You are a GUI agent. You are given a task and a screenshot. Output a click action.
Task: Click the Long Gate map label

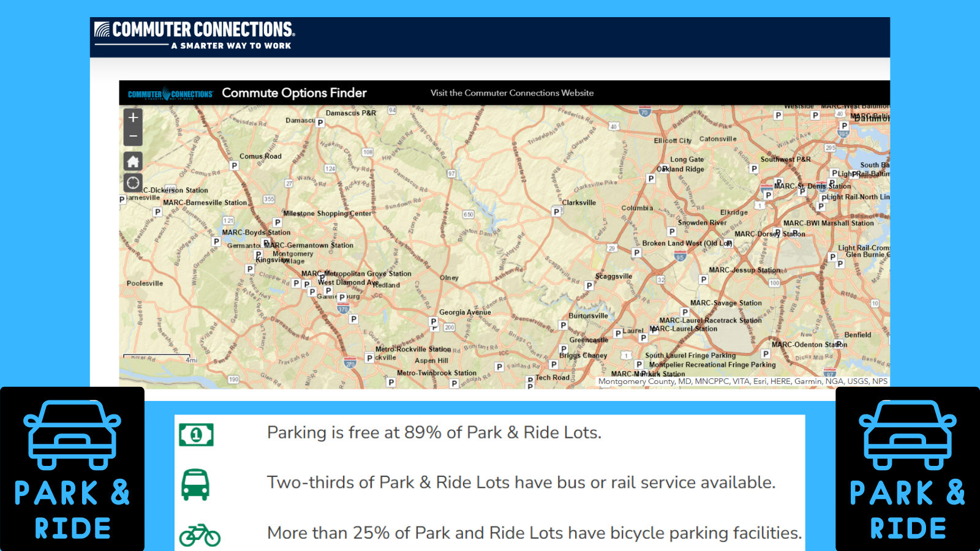(687, 159)
